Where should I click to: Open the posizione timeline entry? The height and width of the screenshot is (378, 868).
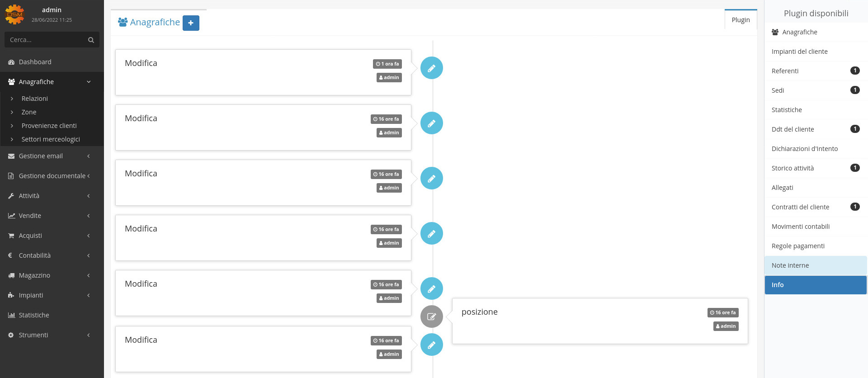coord(600,321)
